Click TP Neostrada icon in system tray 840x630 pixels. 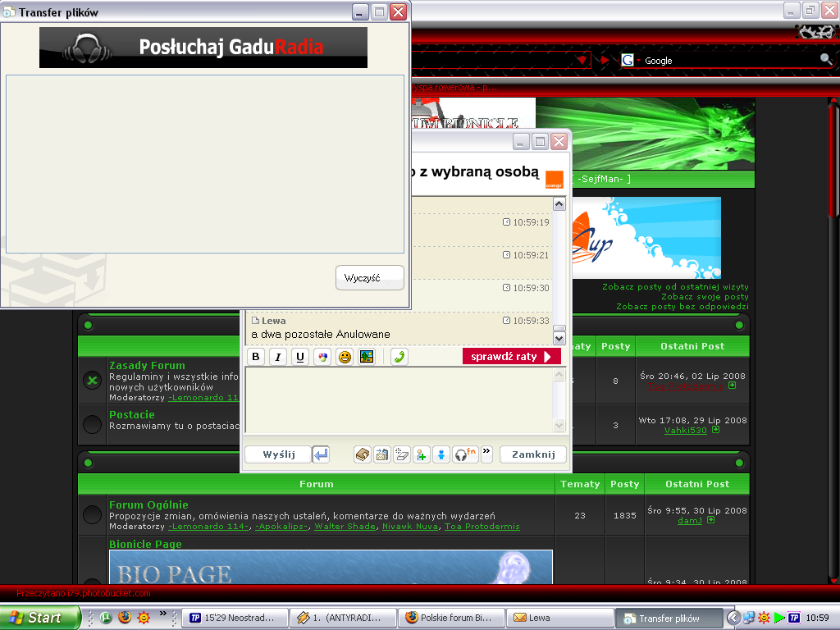pyautogui.click(x=794, y=619)
